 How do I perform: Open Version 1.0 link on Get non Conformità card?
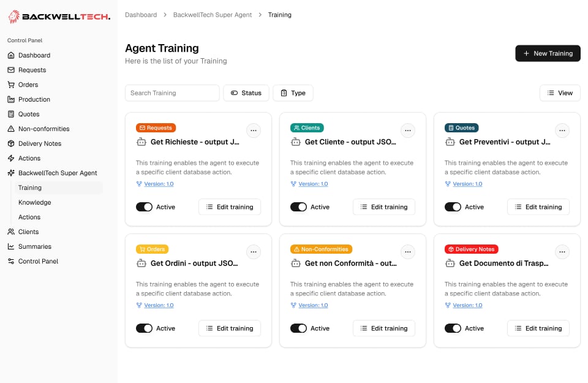pyautogui.click(x=313, y=305)
